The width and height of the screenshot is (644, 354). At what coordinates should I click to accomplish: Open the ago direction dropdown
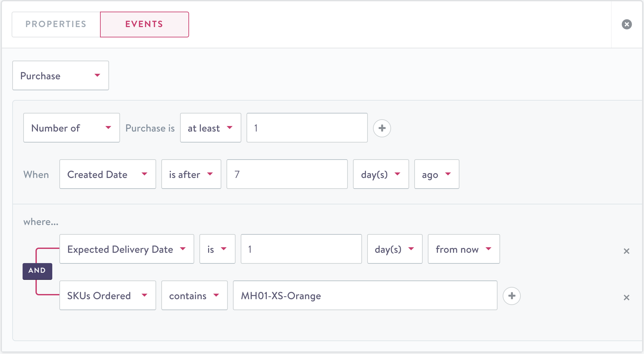pyautogui.click(x=436, y=174)
